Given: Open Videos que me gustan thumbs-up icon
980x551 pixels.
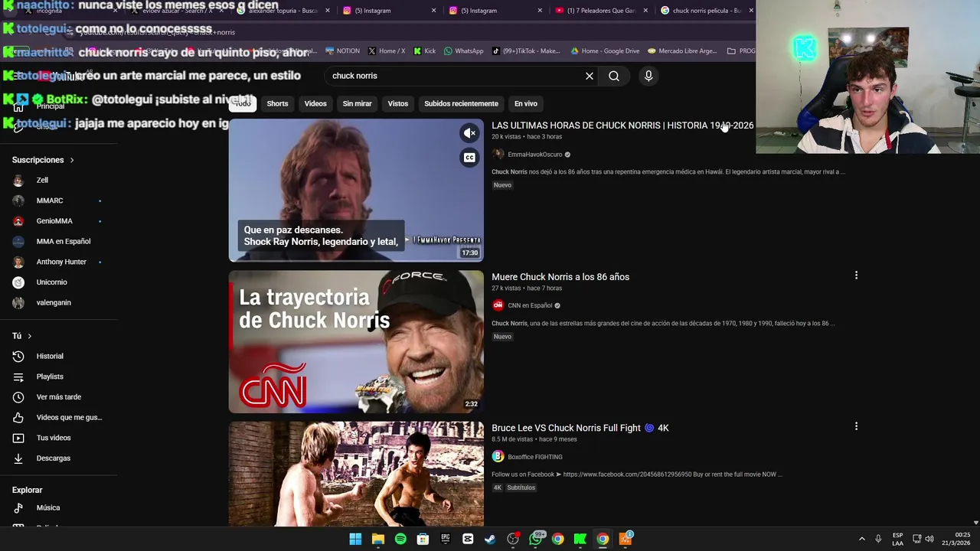Looking at the screenshot, I should click(18, 418).
